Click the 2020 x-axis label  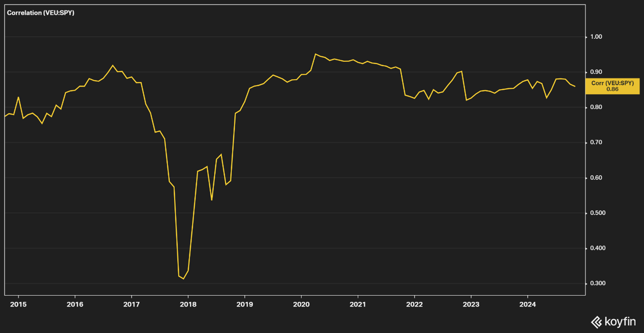click(301, 304)
